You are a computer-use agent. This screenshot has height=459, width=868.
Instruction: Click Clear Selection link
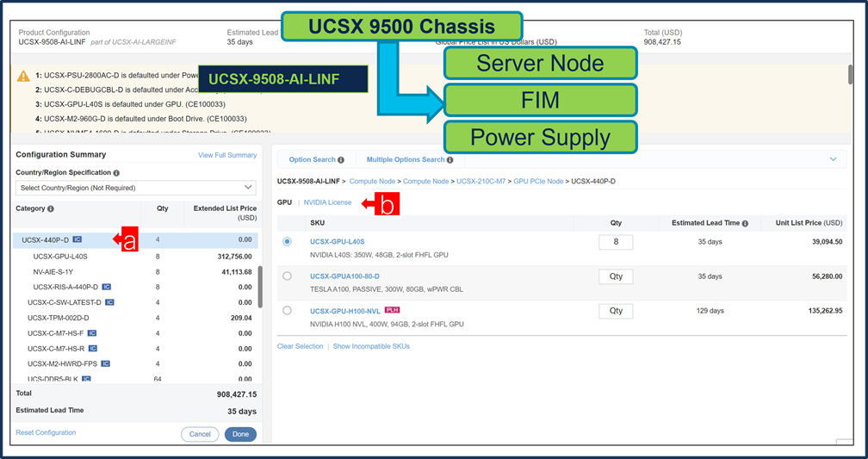300,346
